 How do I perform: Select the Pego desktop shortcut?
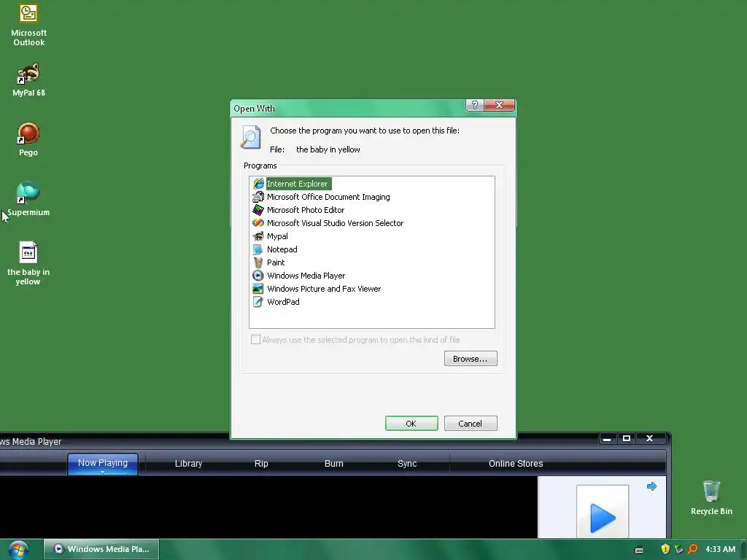[28, 139]
